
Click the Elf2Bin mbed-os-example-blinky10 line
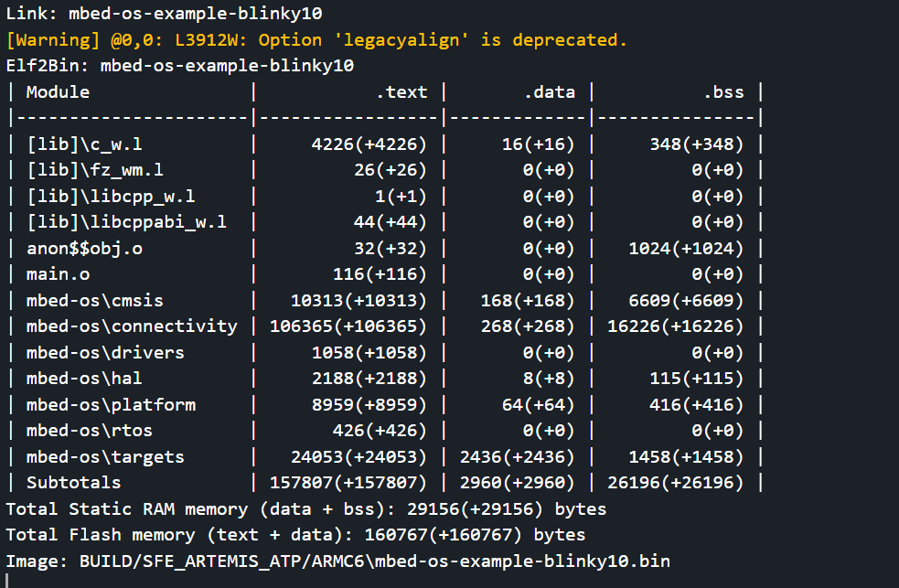point(180,66)
